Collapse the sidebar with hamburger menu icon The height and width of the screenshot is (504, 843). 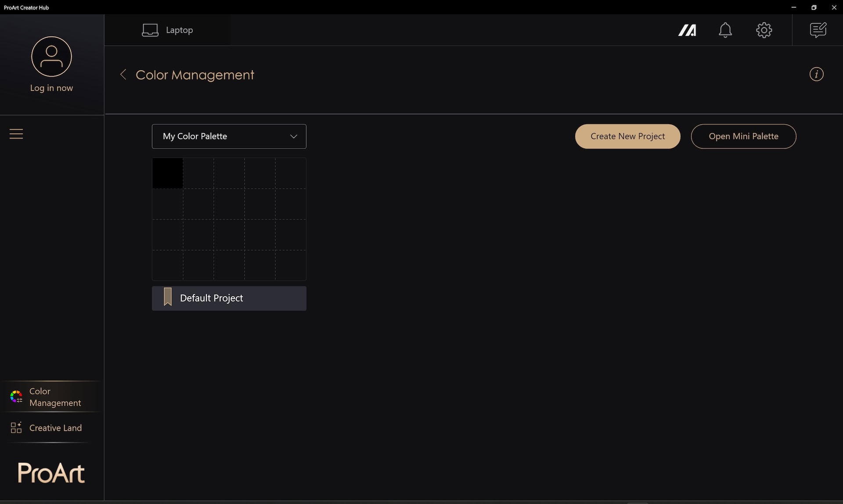tap(16, 133)
